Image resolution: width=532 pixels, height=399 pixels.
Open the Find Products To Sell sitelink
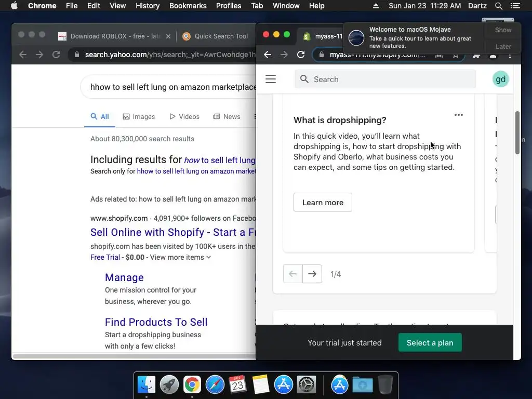pos(156,322)
